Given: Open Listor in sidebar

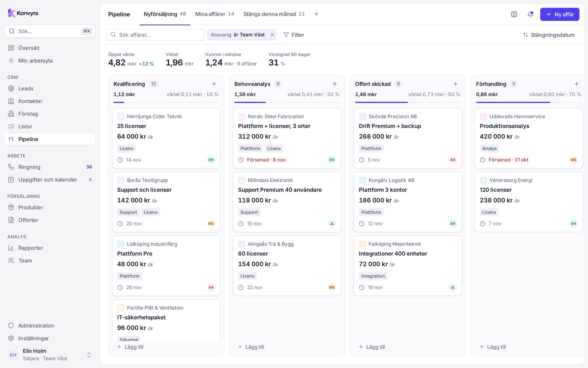Looking at the screenshot, I should (50, 127).
